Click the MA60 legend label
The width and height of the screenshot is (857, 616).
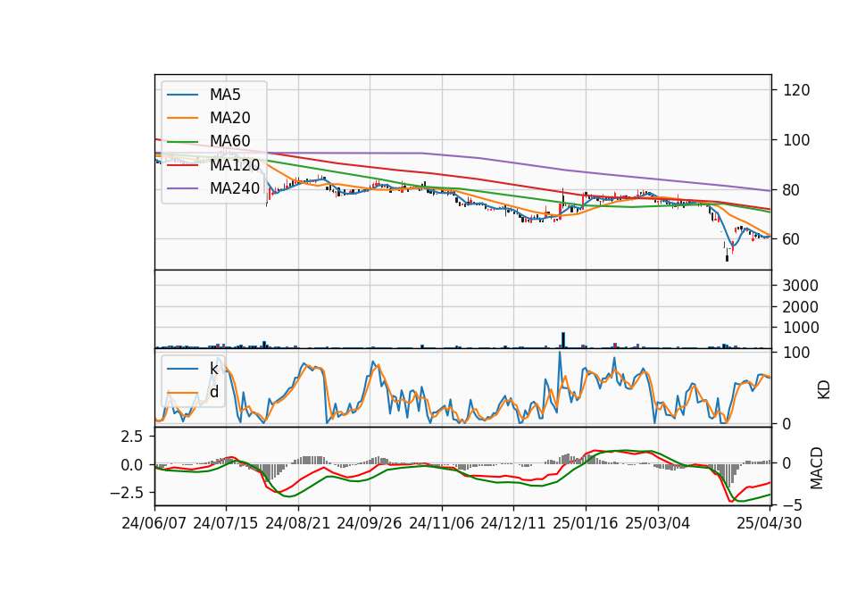229,141
